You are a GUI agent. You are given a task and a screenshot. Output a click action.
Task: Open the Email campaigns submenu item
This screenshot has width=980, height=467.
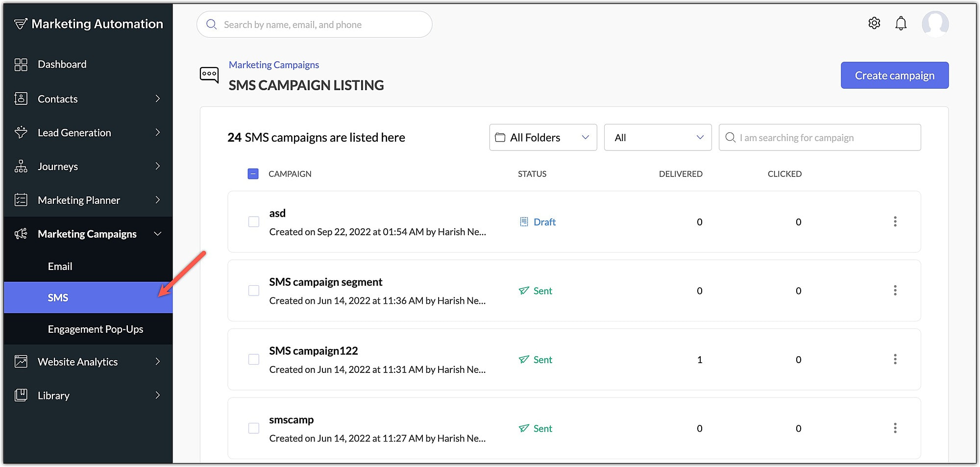[88, 266]
